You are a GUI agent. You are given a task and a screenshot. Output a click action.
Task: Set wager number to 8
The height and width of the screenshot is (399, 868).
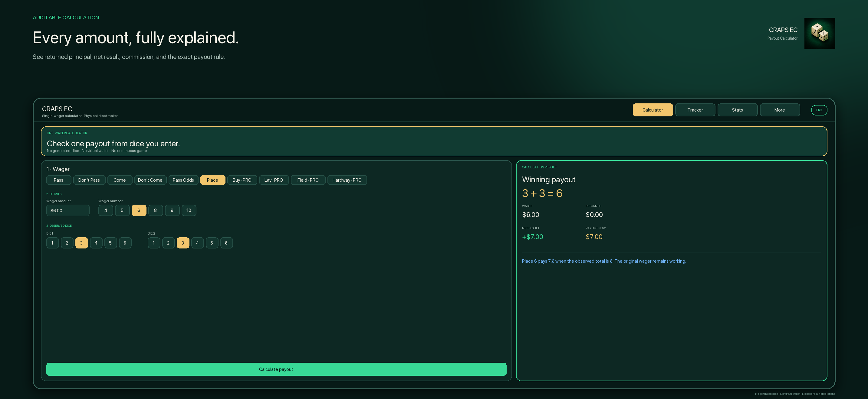click(155, 210)
